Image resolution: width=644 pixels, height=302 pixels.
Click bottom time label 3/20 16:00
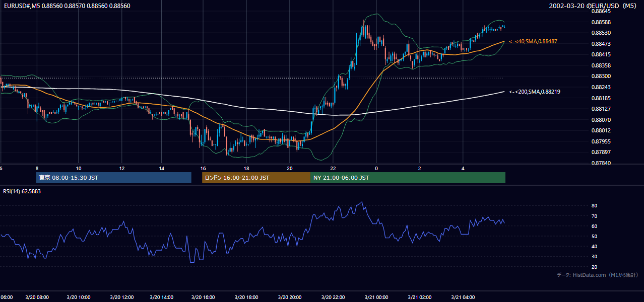pos(203,297)
